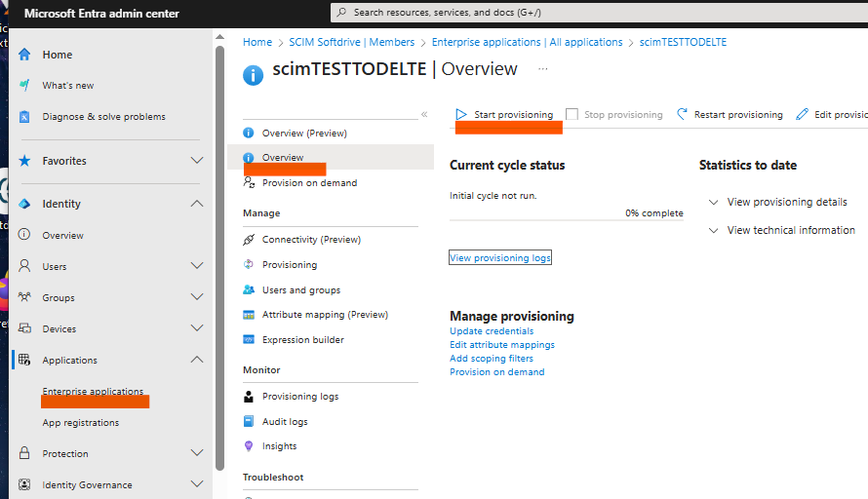Click Edit attribute mappings link

coord(502,345)
